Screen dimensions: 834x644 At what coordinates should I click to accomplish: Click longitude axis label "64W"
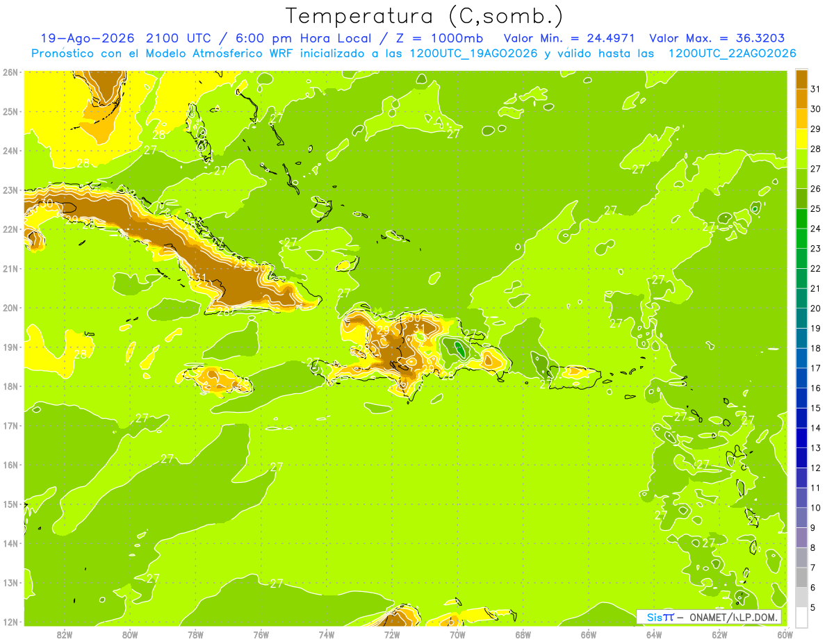coord(654,634)
